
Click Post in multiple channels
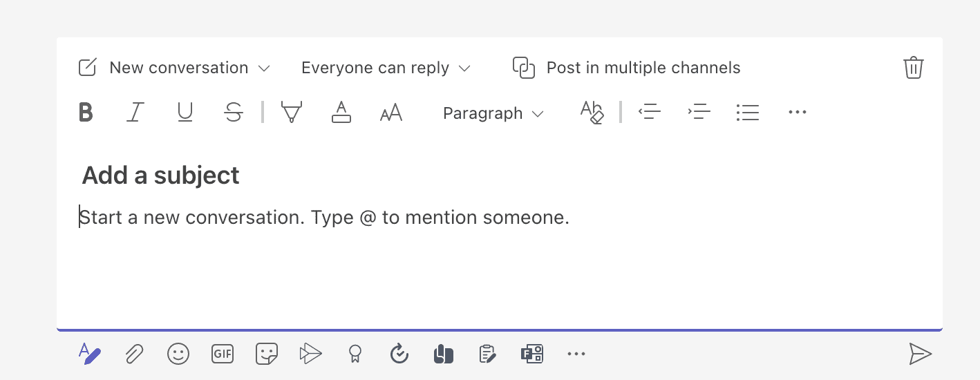tap(626, 68)
